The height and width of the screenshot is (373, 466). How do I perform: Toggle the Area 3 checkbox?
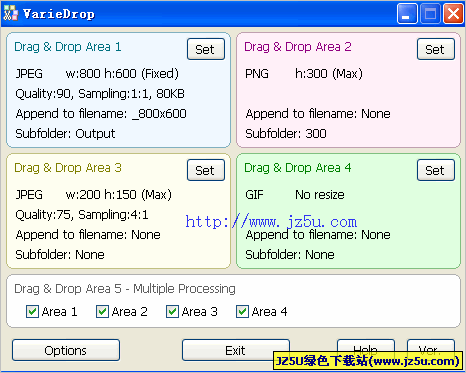[x=172, y=312]
